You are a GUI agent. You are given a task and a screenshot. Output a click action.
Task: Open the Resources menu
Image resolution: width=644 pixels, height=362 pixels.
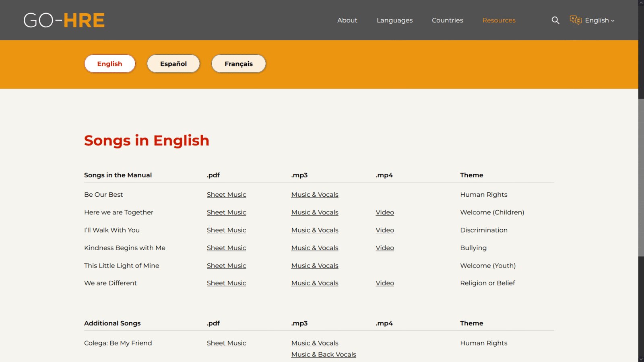499,20
